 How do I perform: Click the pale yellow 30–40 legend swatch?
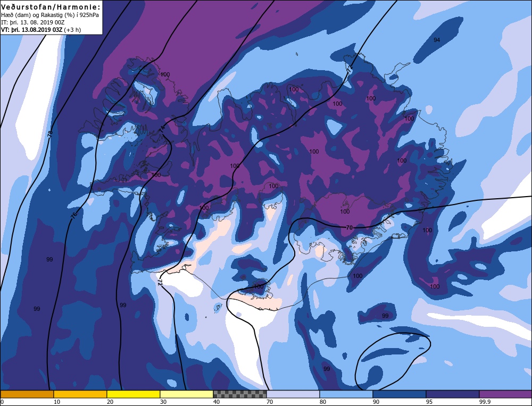point(187,394)
